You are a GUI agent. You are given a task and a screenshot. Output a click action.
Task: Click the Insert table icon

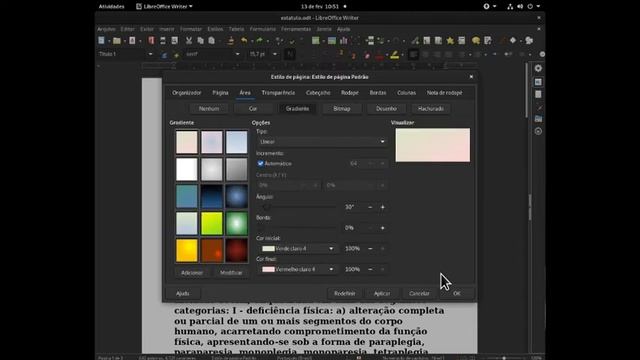[316, 40]
